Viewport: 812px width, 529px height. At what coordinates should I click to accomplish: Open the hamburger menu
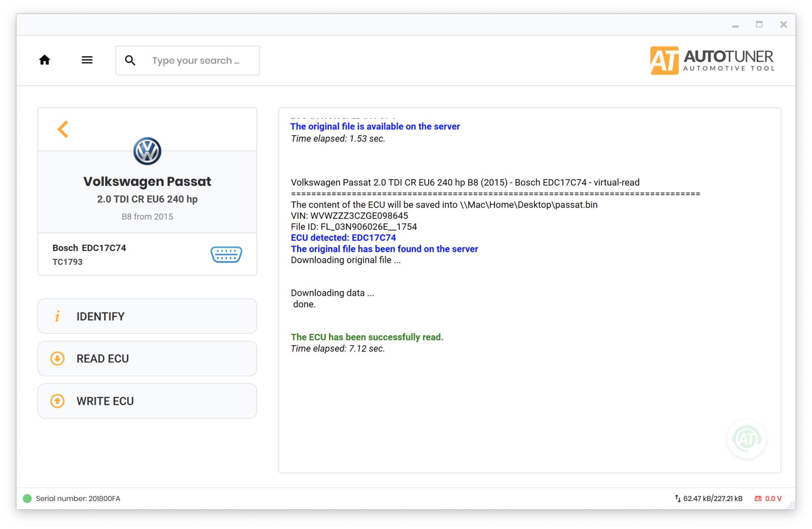(x=87, y=60)
